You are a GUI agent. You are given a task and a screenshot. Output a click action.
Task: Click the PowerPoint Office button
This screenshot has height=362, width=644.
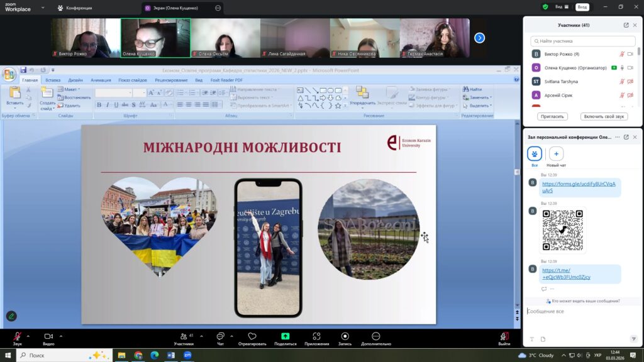[9, 75]
